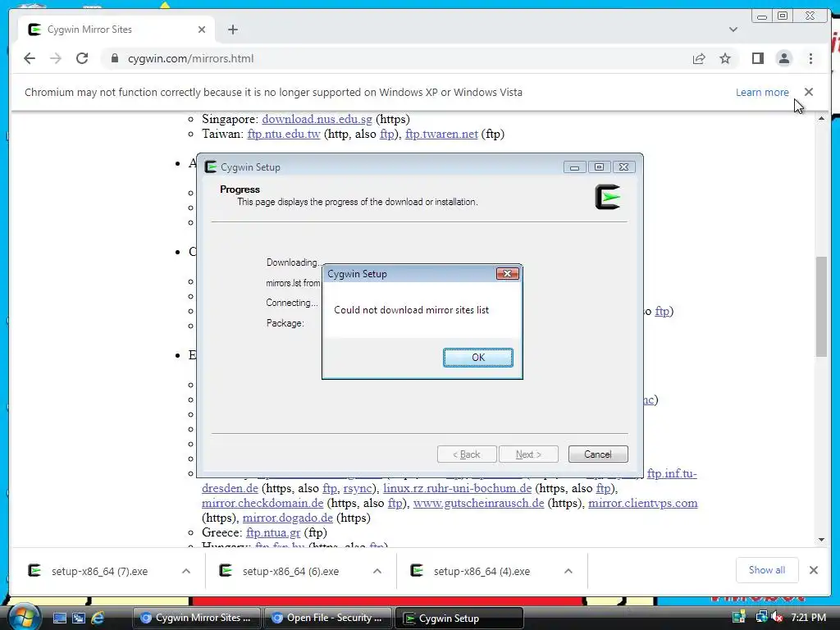Reload the Cygwin mirrors page
Viewport: 840px width, 630px height.
click(82, 58)
